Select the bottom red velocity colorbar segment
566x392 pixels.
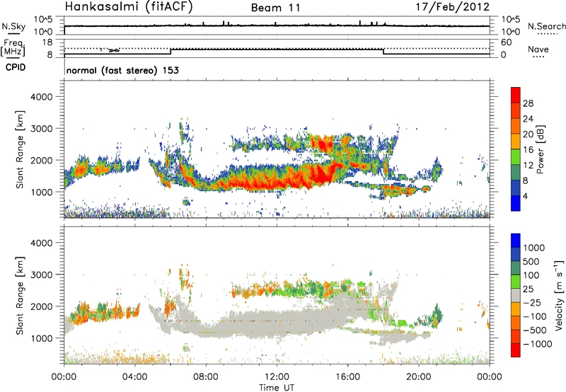tap(516, 350)
